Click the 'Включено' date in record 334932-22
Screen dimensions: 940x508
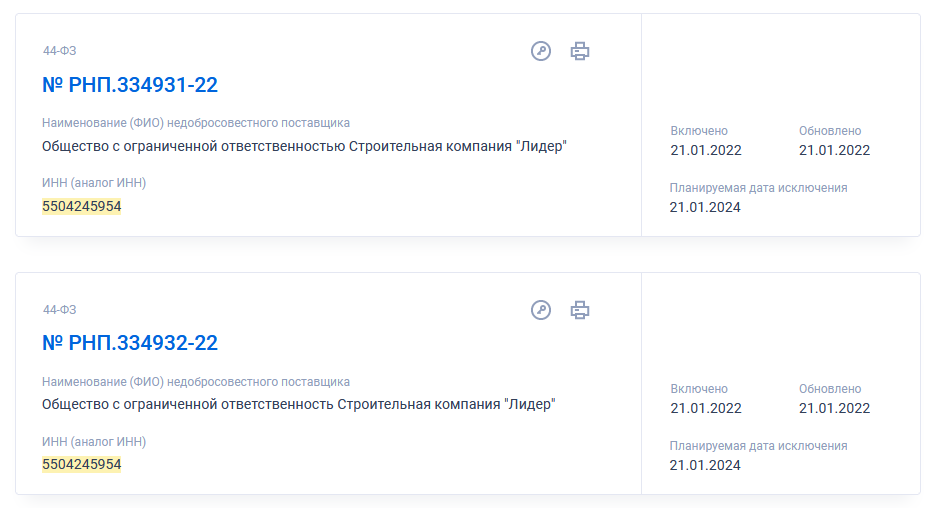[706, 409]
